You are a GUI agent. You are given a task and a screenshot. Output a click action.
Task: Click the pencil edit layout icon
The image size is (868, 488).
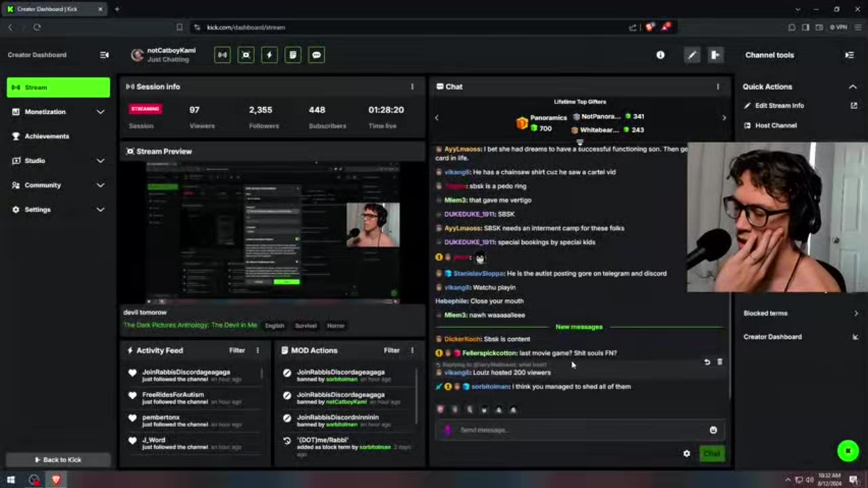(692, 55)
